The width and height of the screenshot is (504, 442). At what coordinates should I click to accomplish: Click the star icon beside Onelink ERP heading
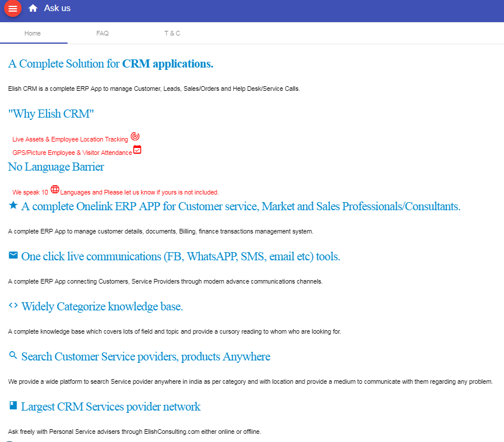[x=13, y=205]
